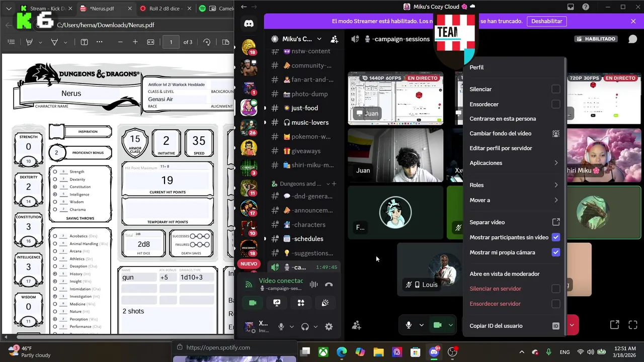This screenshot has width=644, height=362.
Task: Toggle the call bar camera button
Action: (437, 325)
